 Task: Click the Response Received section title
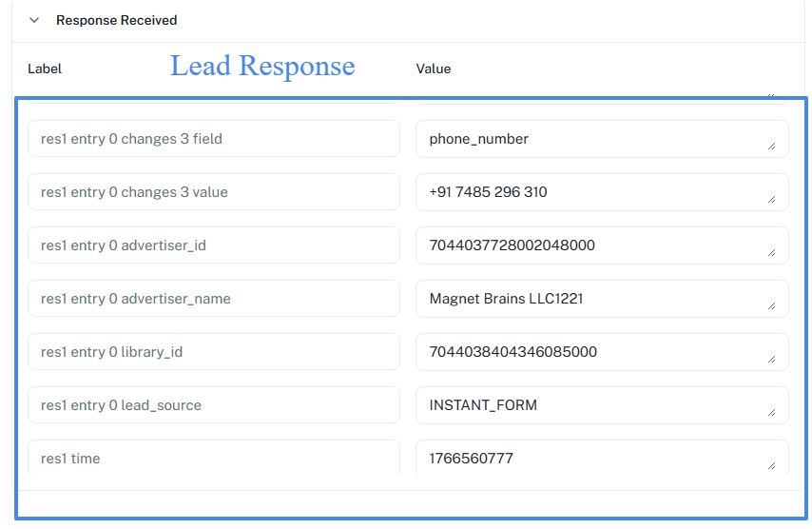coord(116,20)
